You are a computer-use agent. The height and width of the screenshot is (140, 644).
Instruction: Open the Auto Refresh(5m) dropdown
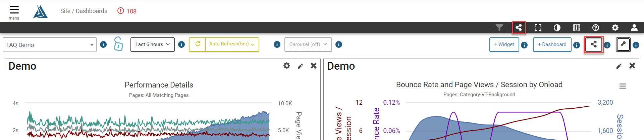(x=232, y=44)
